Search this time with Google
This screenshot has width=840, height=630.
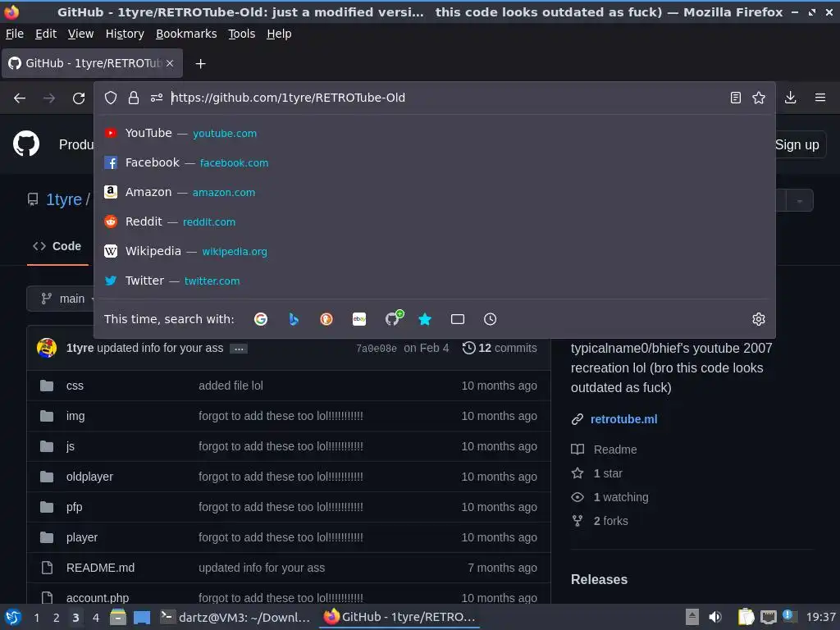point(261,319)
